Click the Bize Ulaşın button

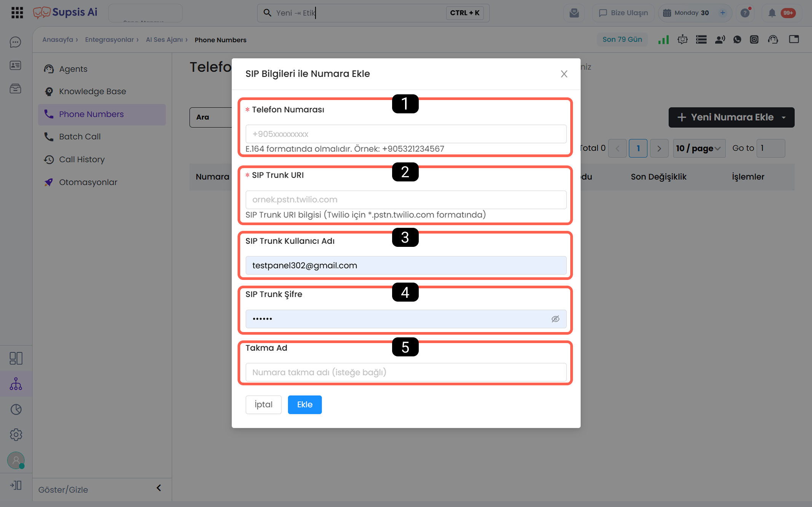coord(623,13)
